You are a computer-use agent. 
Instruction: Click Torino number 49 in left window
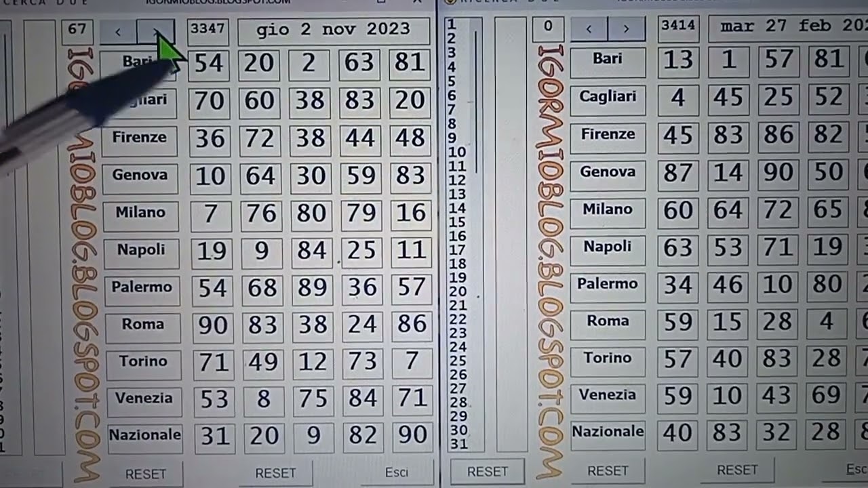[263, 363]
